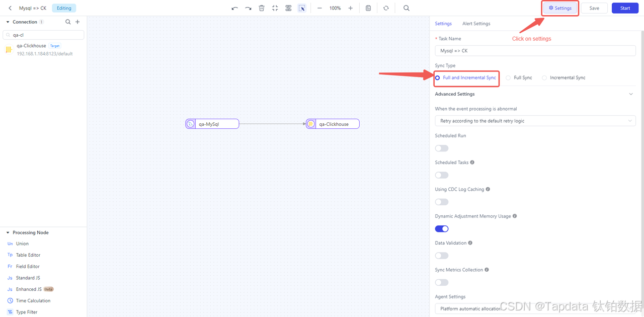The height and width of the screenshot is (317, 644).
Task: Turn on the Data Validation switch
Action: [442, 256]
